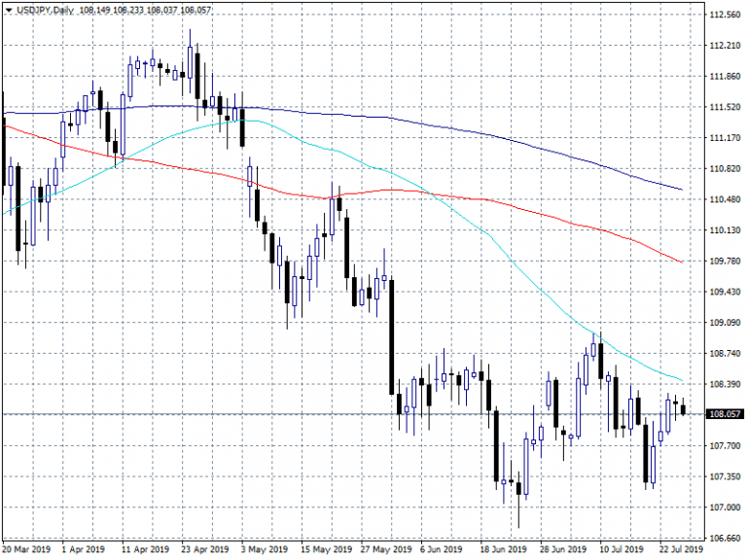Image resolution: width=747 pixels, height=560 pixels.
Task: Click the 107.000 price scale label
Action: pos(726,507)
